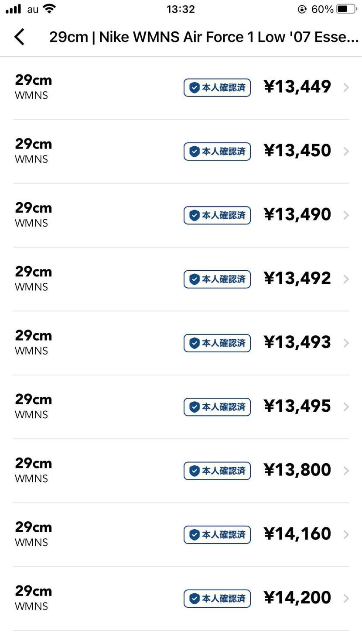Tap the verified badge beside the ¥13,490 price

(217, 215)
